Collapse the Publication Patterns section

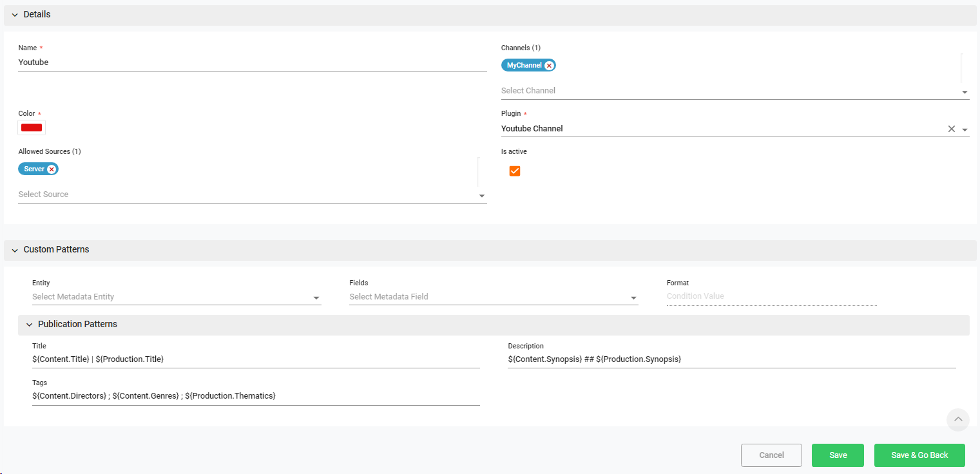29,325
